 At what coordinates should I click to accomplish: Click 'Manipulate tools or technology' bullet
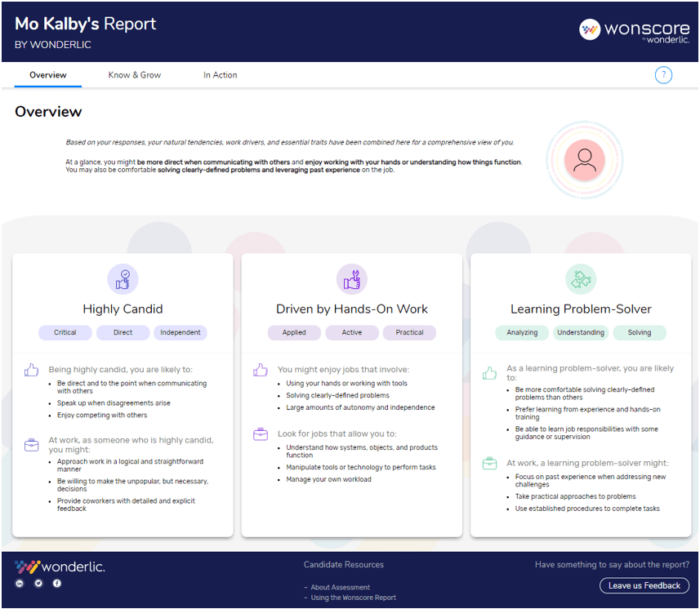[x=361, y=467]
